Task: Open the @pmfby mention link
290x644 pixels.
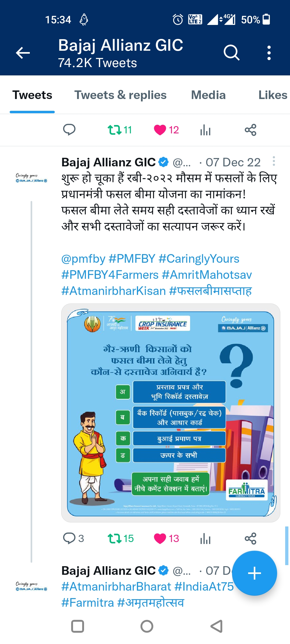Action: 83,259
